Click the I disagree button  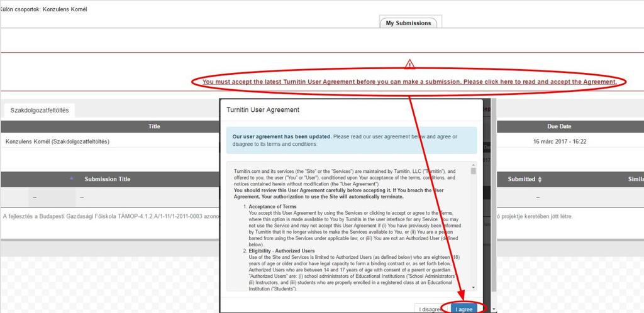(431, 309)
